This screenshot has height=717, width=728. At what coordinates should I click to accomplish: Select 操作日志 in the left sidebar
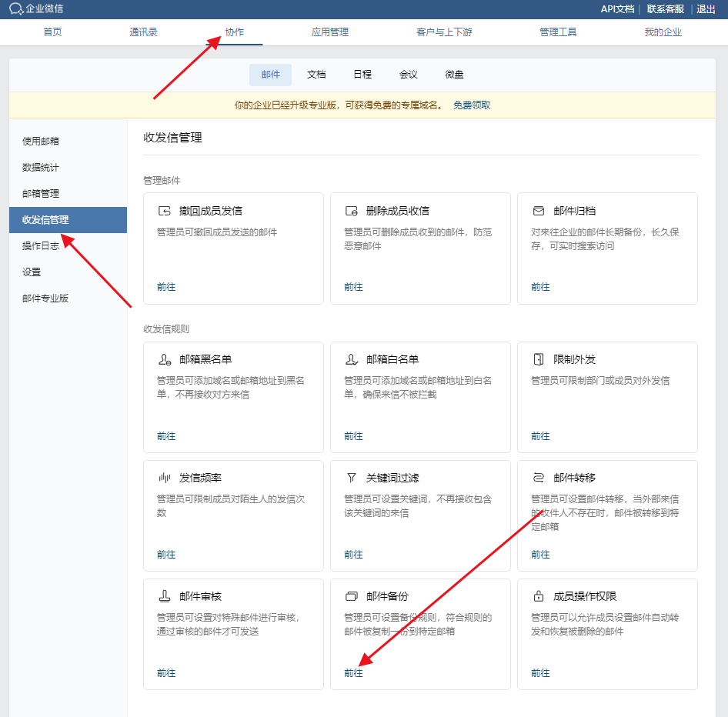click(x=41, y=246)
